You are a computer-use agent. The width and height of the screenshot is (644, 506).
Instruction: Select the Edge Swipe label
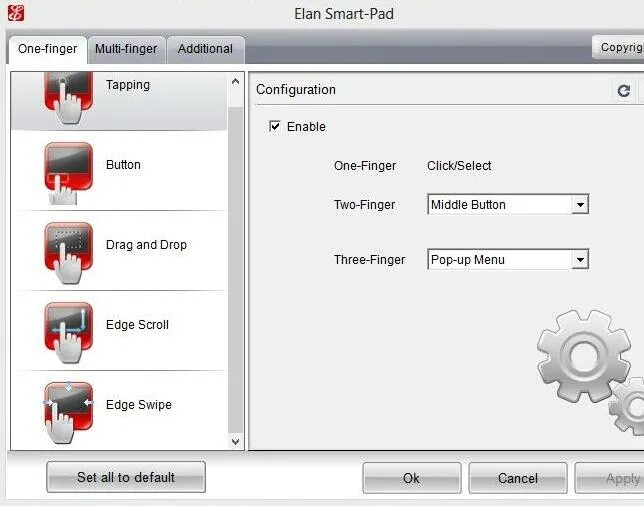tap(139, 405)
